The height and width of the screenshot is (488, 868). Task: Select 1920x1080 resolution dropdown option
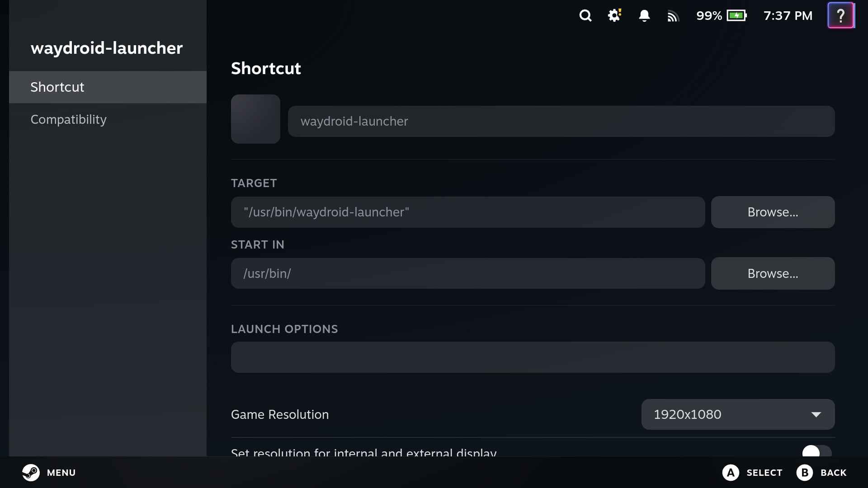pyautogui.click(x=737, y=413)
